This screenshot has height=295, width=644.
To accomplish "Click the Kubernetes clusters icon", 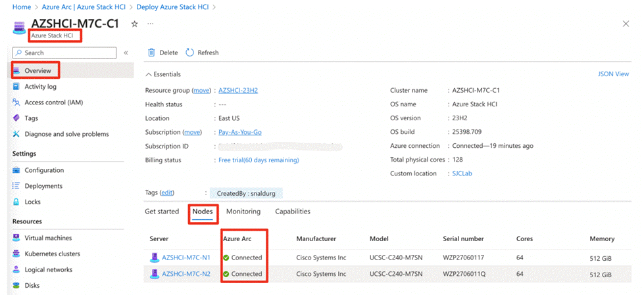I will 16,254.
